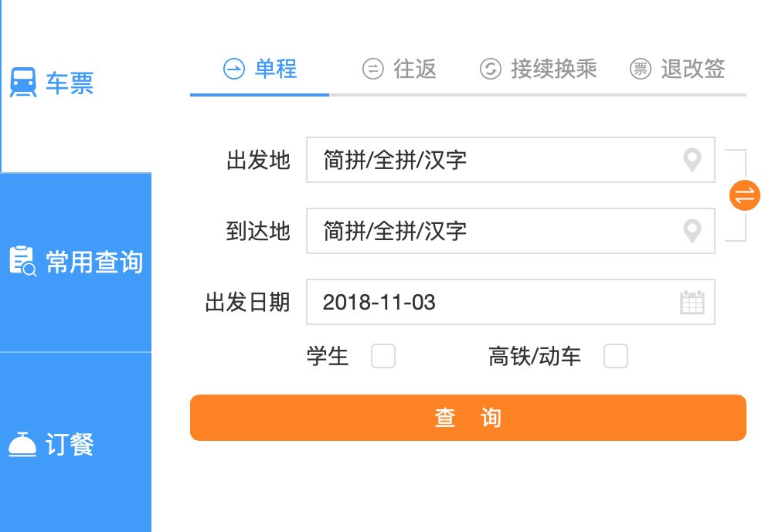Switch to the 往返 tab

(x=399, y=69)
